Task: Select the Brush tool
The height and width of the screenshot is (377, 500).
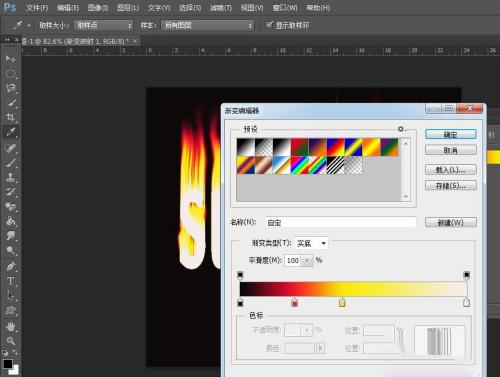Action: coord(10,163)
